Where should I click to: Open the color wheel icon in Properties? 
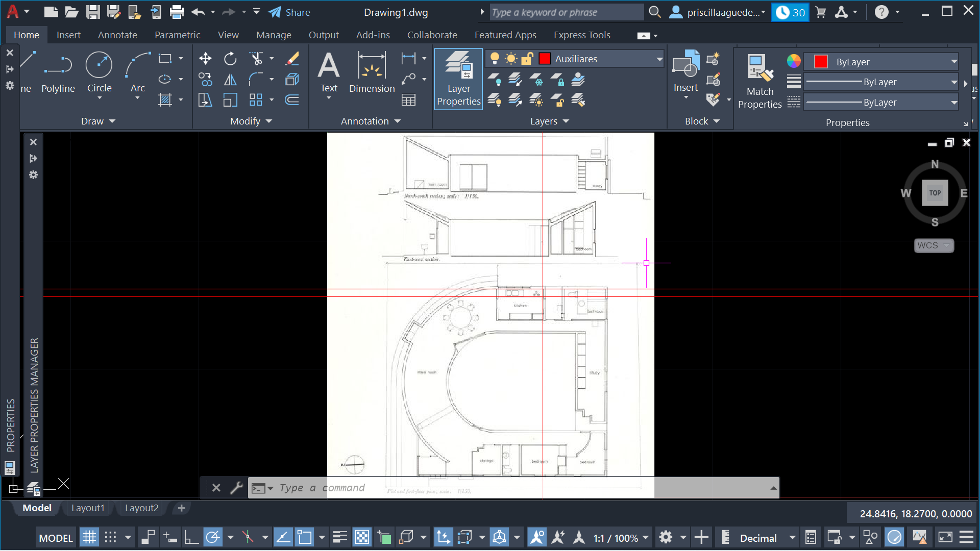tap(793, 61)
